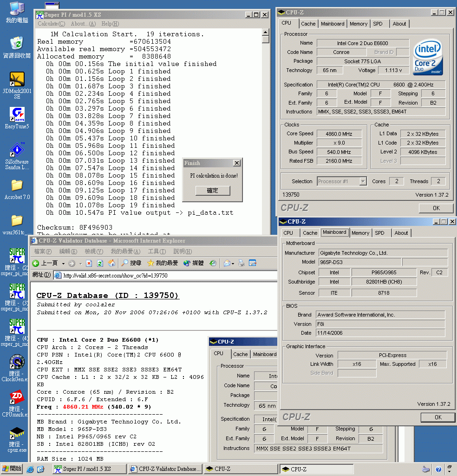This screenshot has width=457, height=476.
Task: Click IE Print icon
Action: [x=242, y=263]
